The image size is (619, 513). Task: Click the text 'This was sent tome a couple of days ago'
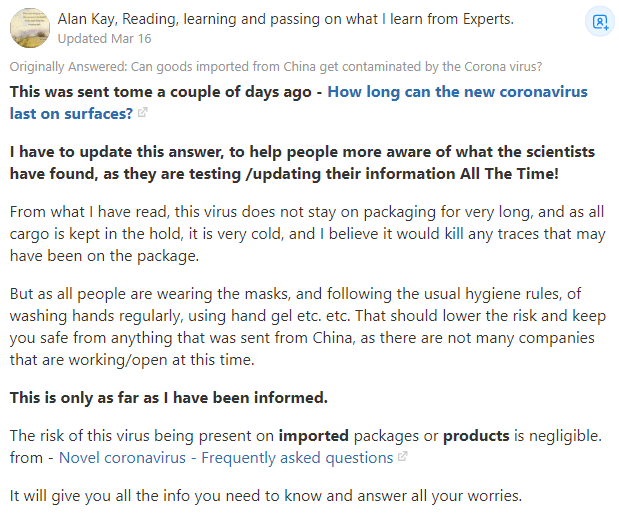[x=167, y=92]
